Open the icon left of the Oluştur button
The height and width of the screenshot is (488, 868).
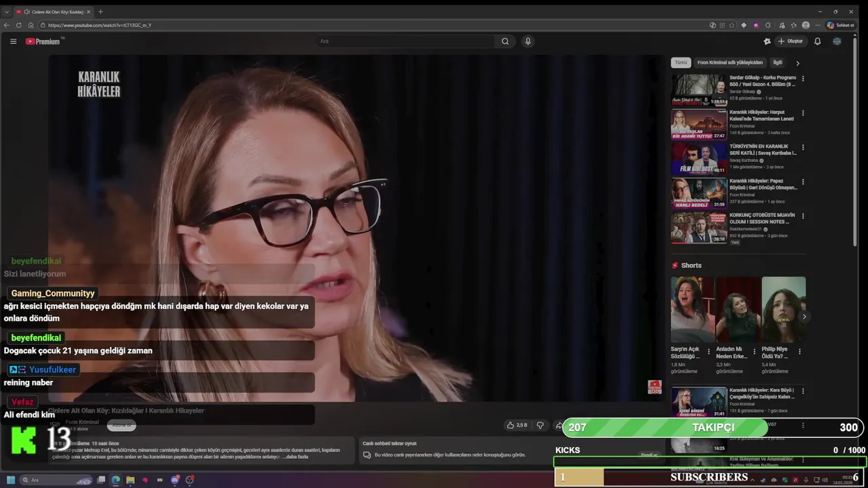point(767,41)
